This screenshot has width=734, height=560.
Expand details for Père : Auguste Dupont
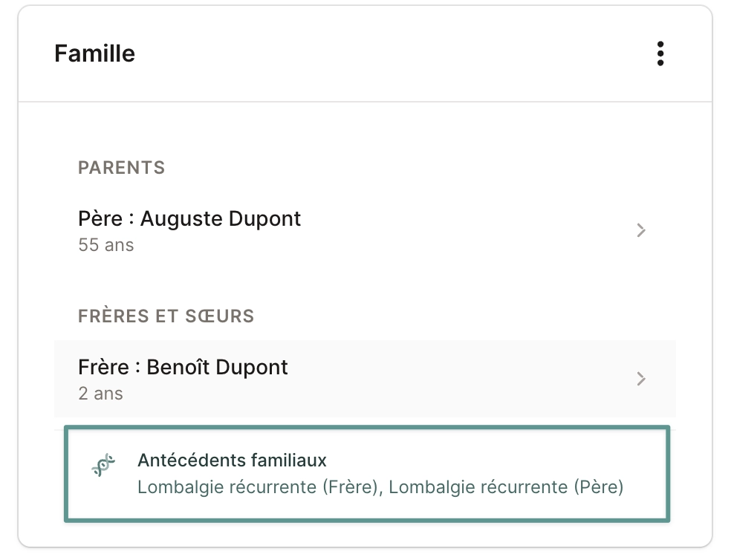coord(640,230)
